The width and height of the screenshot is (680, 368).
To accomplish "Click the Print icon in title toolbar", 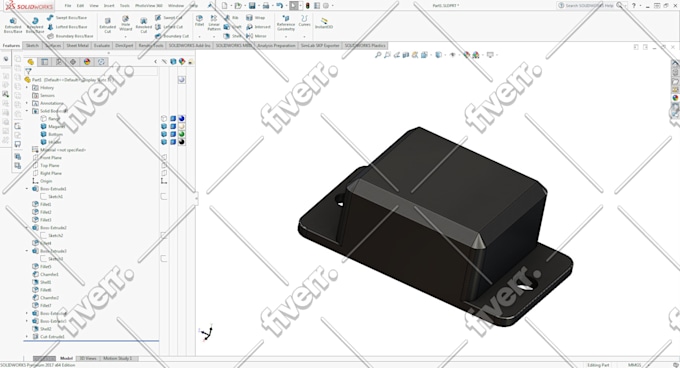I will coord(266,6).
